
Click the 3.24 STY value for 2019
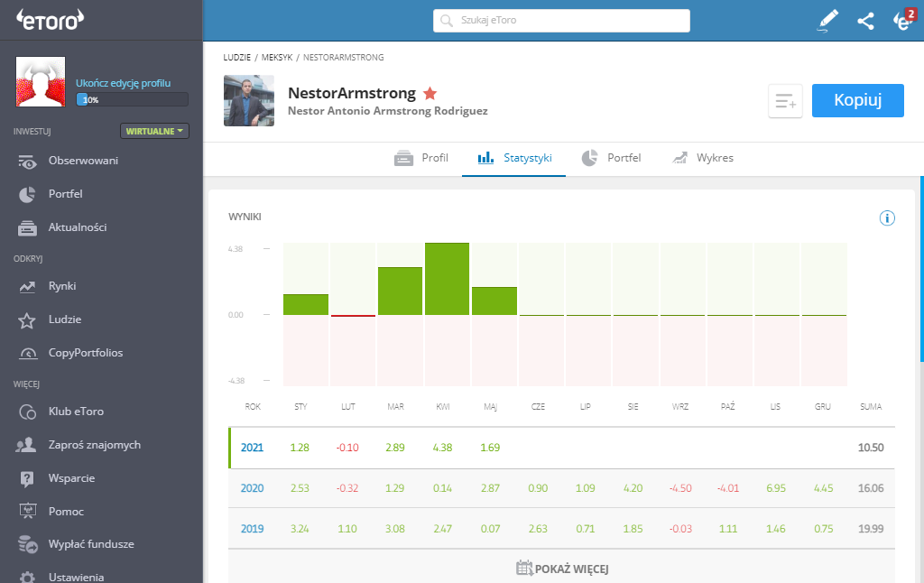point(300,529)
